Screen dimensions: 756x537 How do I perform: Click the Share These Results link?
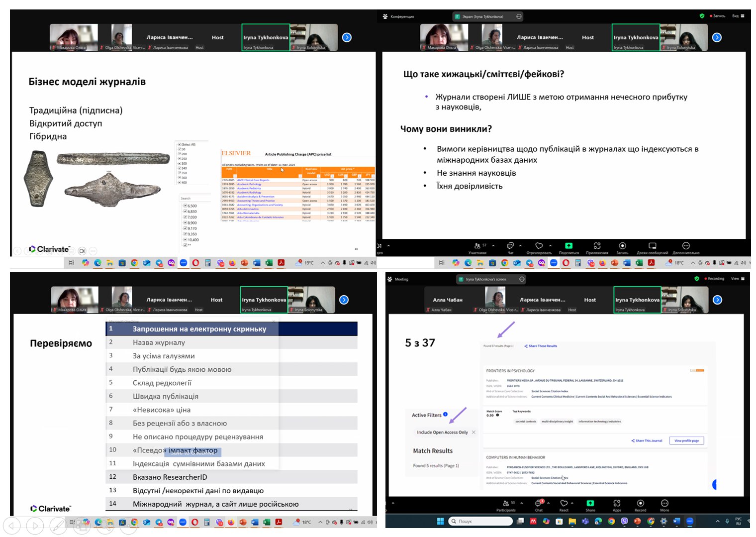[541, 346]
